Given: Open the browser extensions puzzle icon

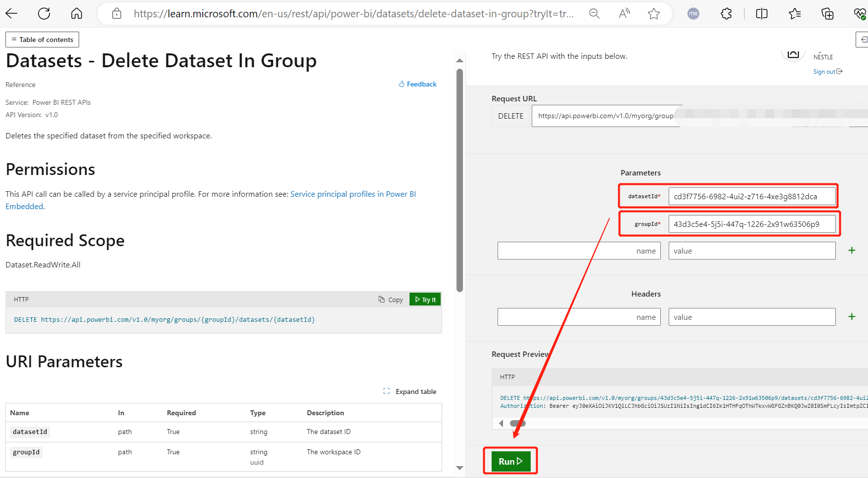Looking at the screenshot, I should pos(726,14).
